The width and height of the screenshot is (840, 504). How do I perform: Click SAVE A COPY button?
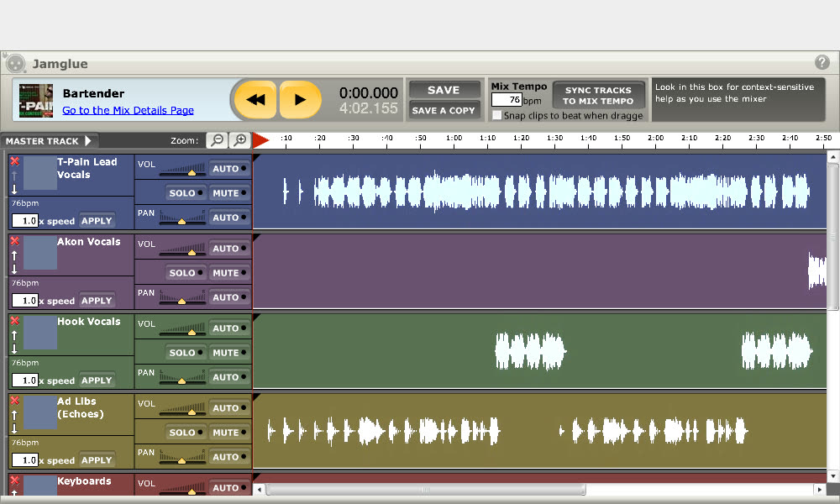coord(444,110)
